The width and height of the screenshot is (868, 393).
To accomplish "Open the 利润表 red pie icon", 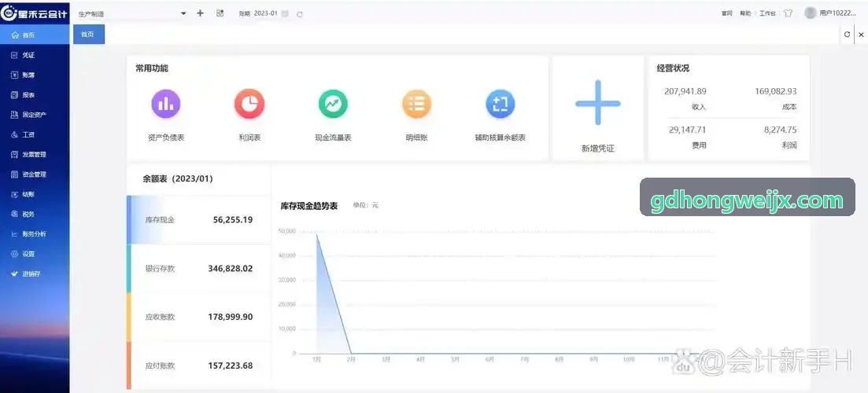I will point(249,104).
